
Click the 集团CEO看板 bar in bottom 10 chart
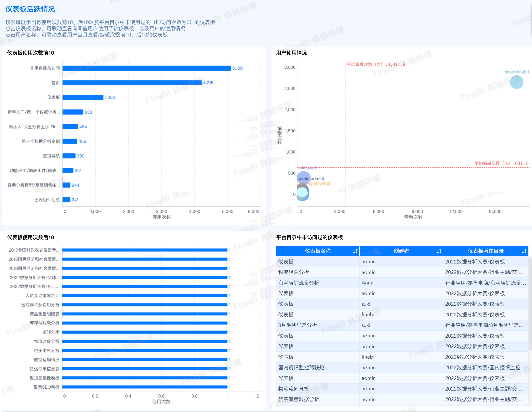[x=145, y=387]
